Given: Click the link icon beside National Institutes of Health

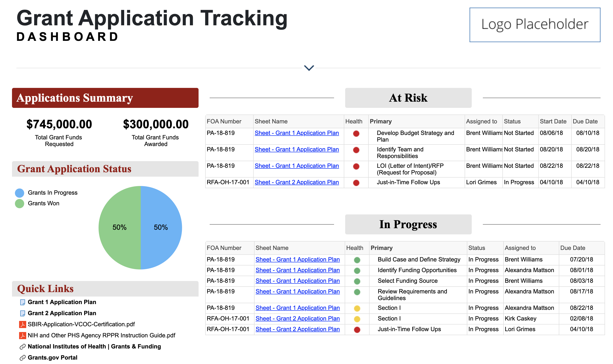Looking at the screenshot, I should click(x=22, y=347).
